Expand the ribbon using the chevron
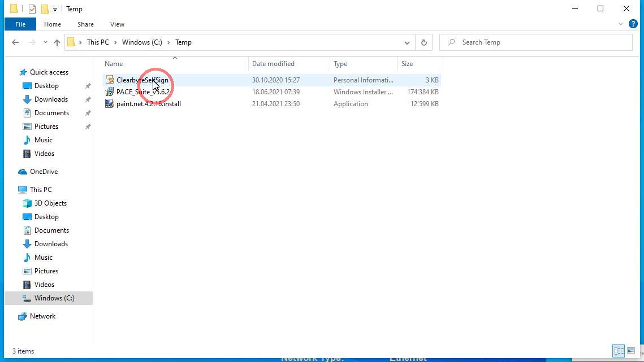The height and width of the screenshot is (362, 644). (x=620, y=24)
